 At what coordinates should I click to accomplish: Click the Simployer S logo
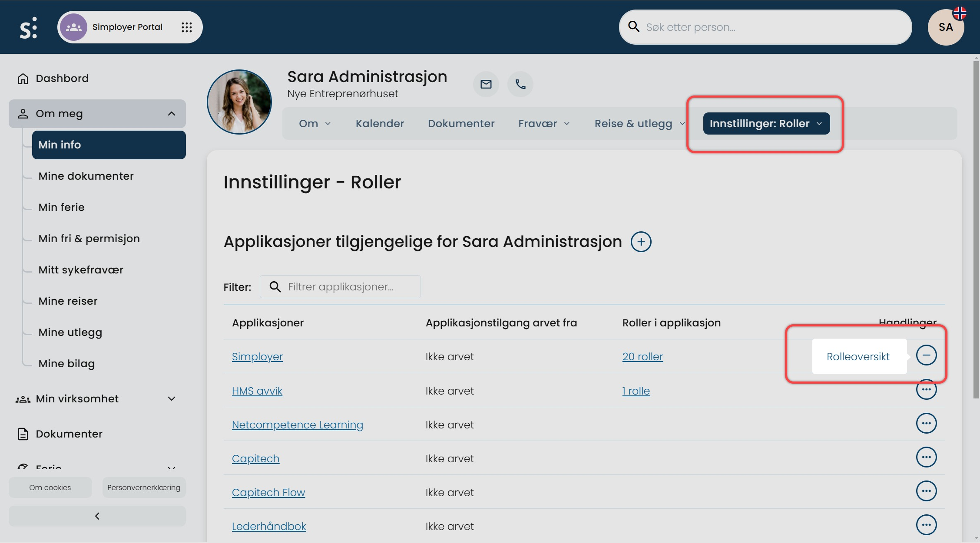pos(28,28)
